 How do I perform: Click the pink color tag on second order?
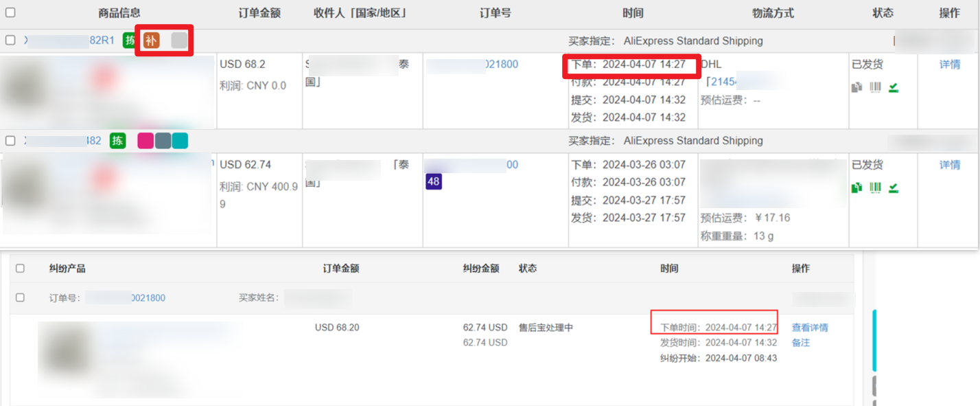pos(145,141)
